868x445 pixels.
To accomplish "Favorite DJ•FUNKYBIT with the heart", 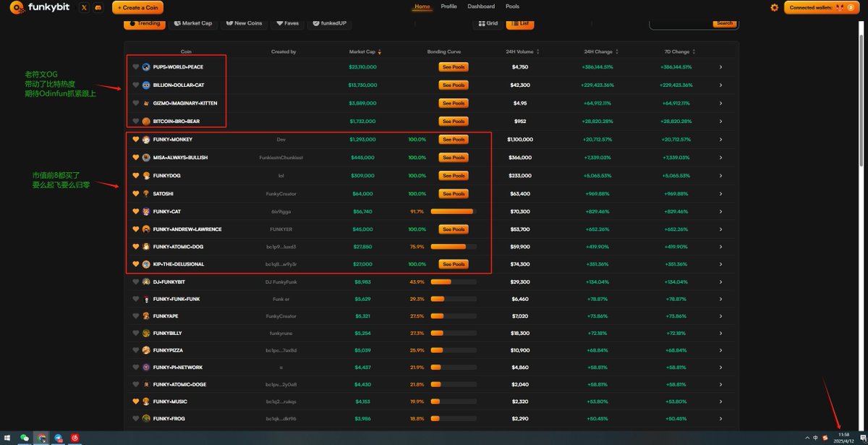I will (x=135, y=281).
